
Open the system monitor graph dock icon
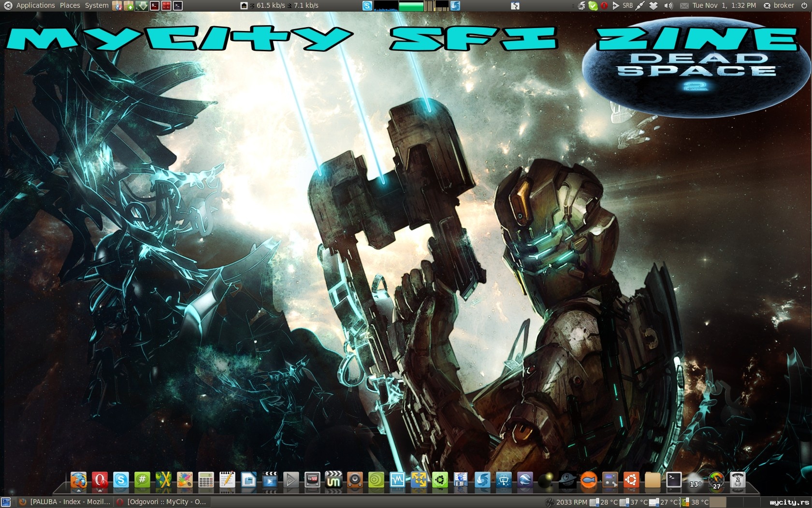[x=397, y=480]
